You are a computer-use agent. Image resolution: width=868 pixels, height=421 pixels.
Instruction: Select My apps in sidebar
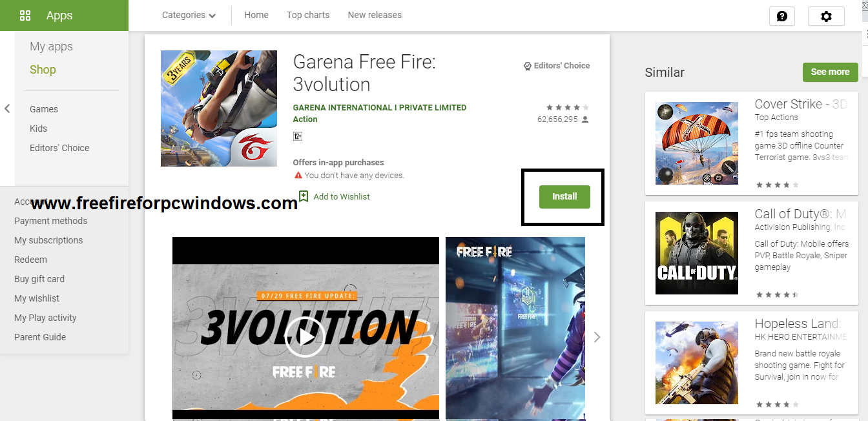pyautogui.click(x=51, y=46)
